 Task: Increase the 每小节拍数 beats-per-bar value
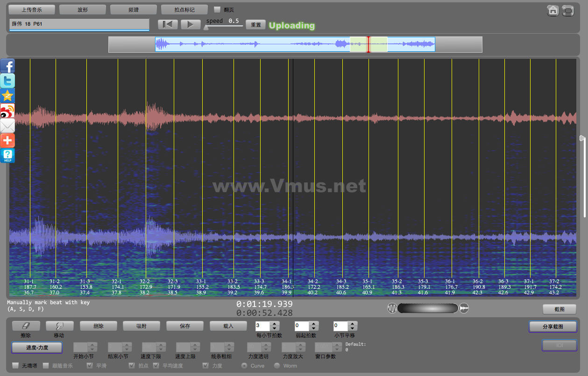[x=275, y=323]
